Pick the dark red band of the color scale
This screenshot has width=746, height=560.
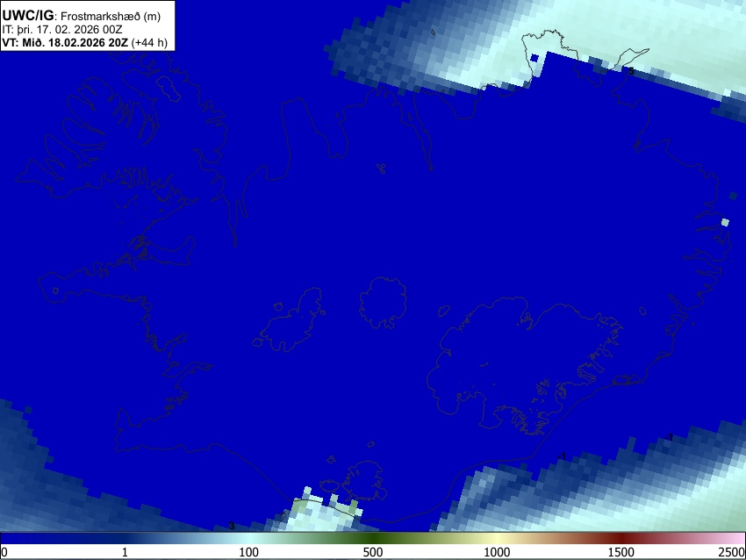[621, 538]
